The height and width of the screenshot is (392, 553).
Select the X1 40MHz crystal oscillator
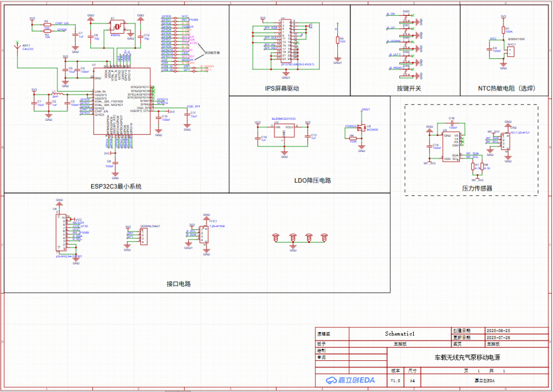pos(117,26)
